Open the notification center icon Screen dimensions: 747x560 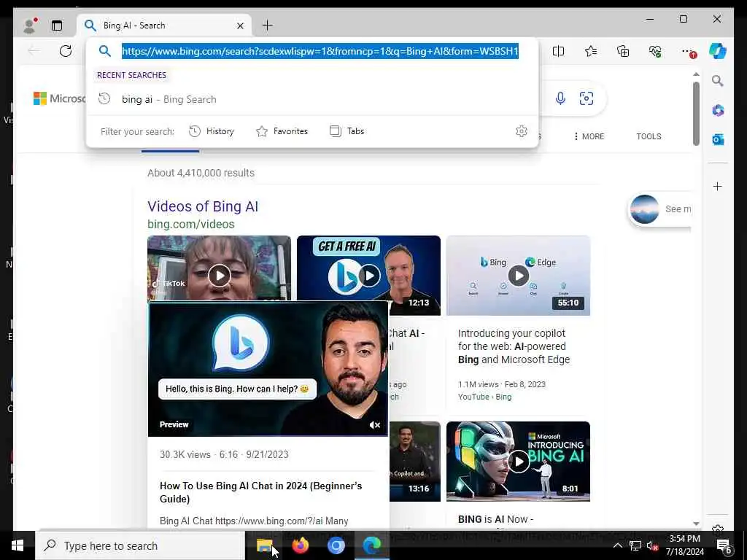(724, 546)
